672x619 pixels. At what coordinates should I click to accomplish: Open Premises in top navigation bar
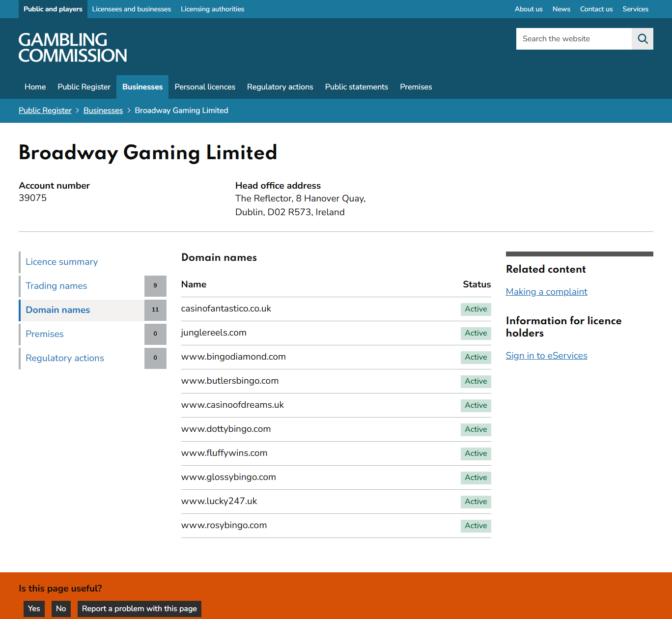(416, 87)
